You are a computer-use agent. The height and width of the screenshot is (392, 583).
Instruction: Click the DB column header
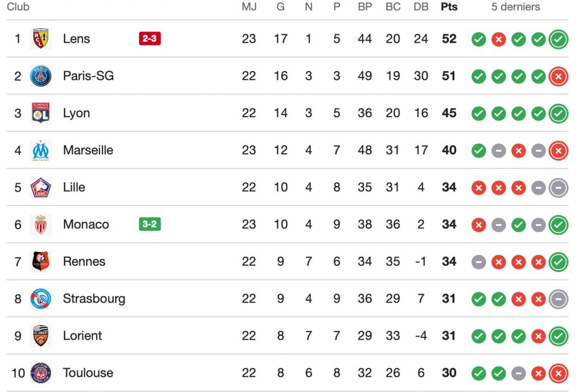(x=421, y=7)
